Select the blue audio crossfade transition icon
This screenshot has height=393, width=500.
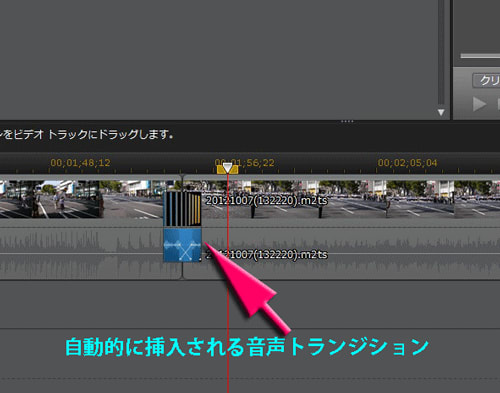tap(182, 245)
